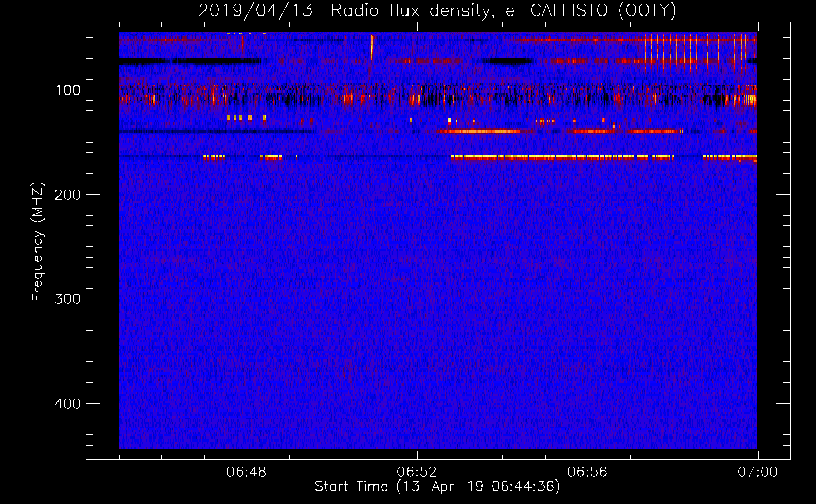Click the '06:48' time tick label

pyautogui.click(x=247, y=472)
